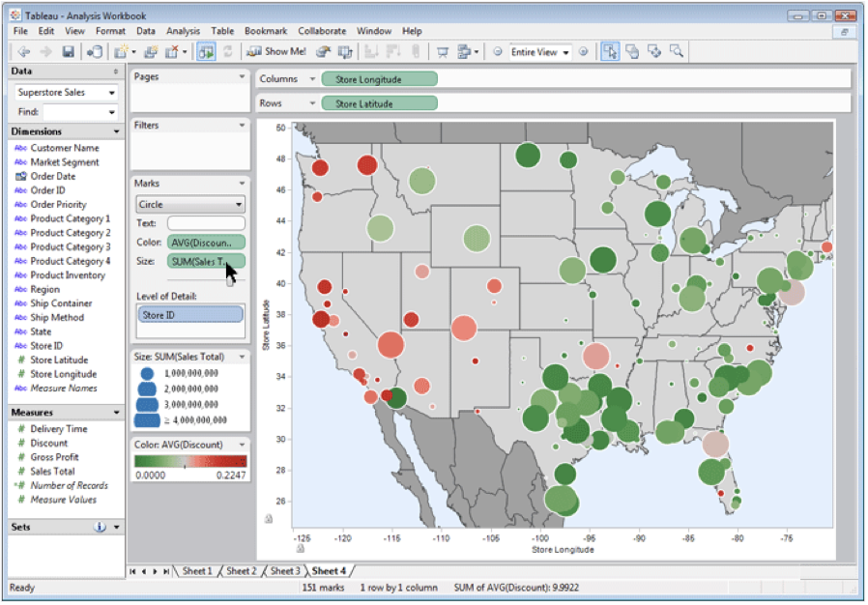Open the Analysis menu

click(x=183, y=30)
